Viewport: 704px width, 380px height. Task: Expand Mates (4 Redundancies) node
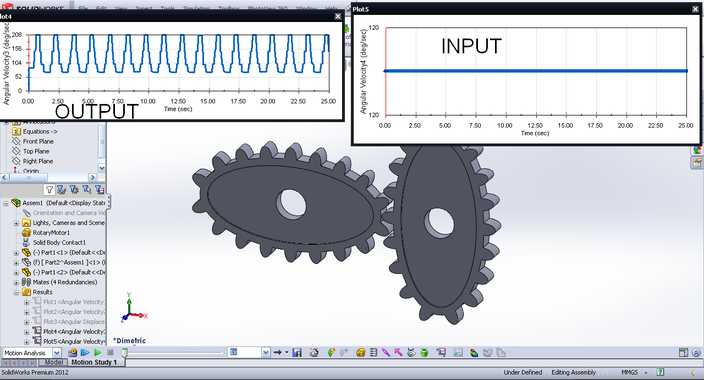coord(17,282)
